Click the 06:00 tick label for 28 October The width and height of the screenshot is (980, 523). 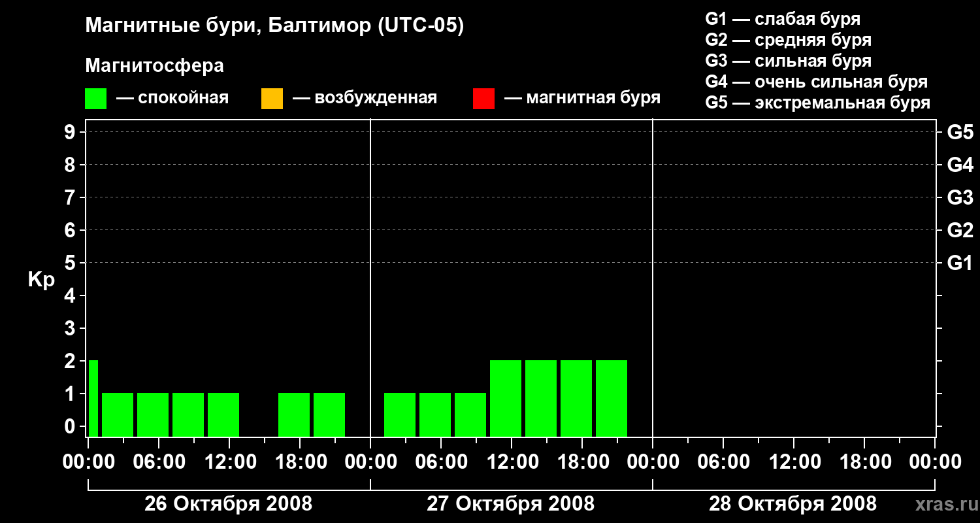[x=723, y=462]
